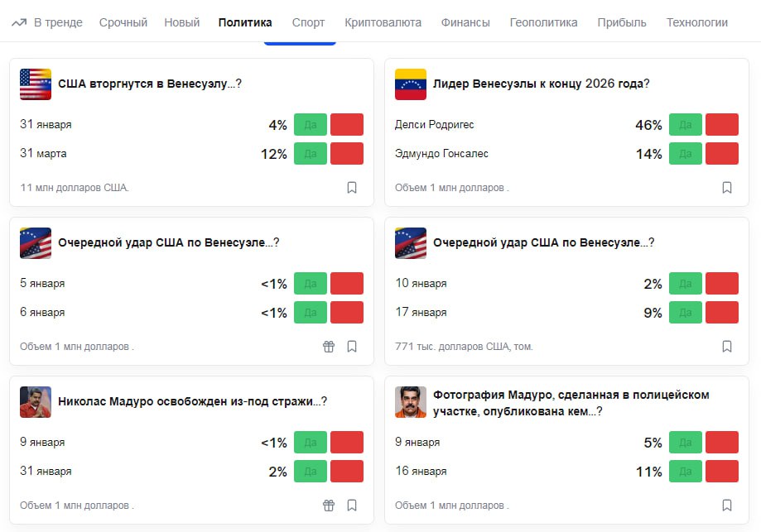This screenshot has height=532, width=761.
Task: Click gift icon on Мадуро освобожден card
Action: tap(329, 506)
